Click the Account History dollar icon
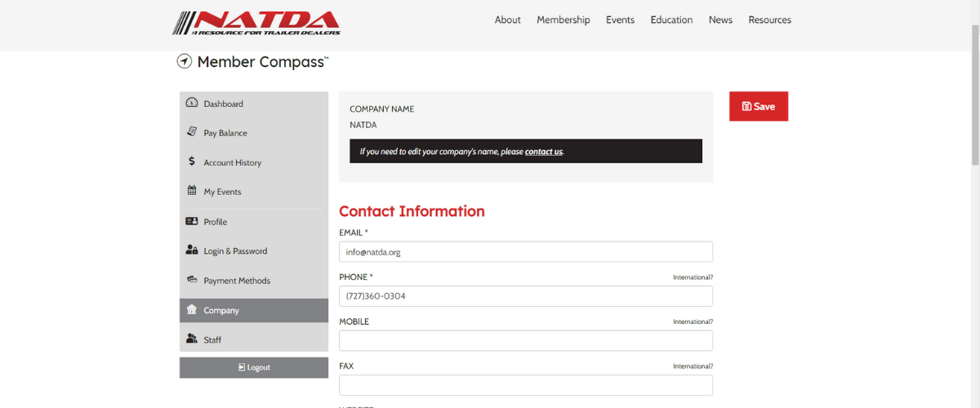The image size is (980, 408). tap(192, 162)
